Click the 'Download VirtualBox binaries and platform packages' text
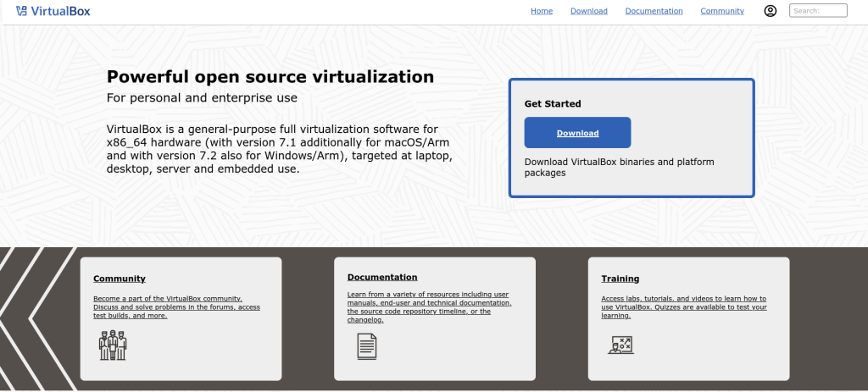The height and width of the screenshot is (392, 868). pyautogui.click(x=619, y=167)
